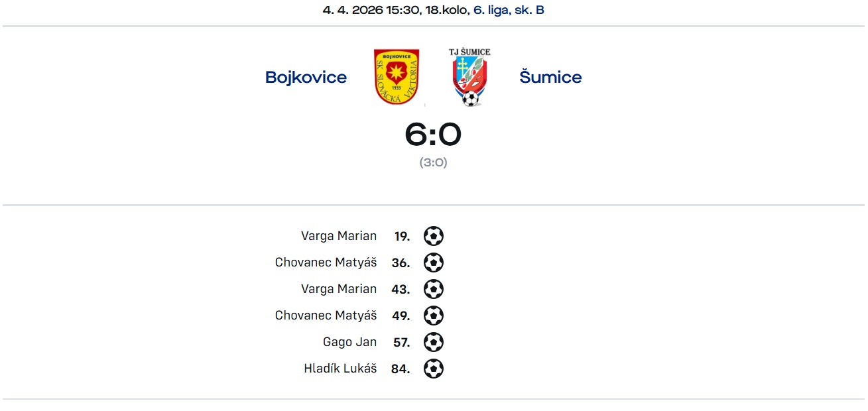This screenshot has height=411, width=868.
Task: Click the 6:0 final score
Action: point(433,135)
